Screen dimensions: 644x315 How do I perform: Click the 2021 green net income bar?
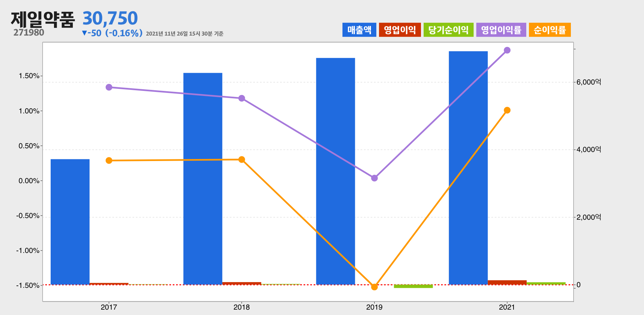[x=546, y=283]
